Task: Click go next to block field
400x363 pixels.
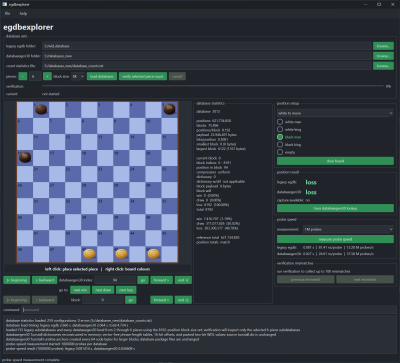Action: pos(131,300)
